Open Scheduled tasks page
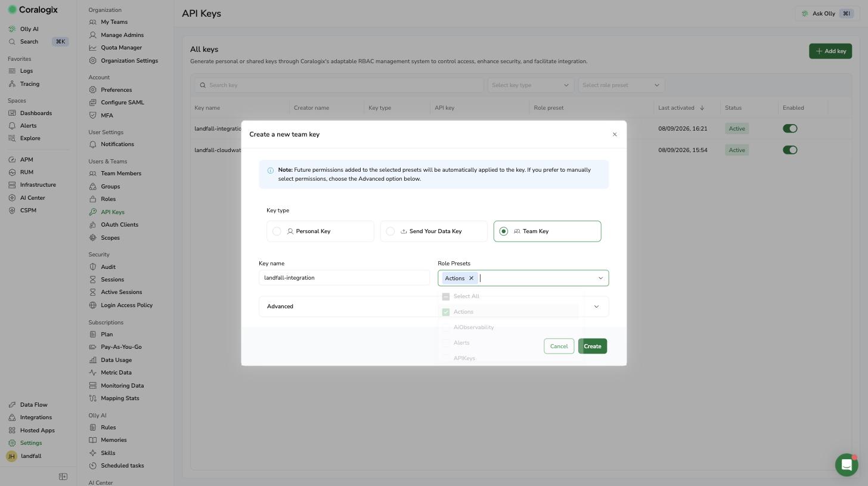The width and height of the screenshot is (868, 486). click(116, 466)
